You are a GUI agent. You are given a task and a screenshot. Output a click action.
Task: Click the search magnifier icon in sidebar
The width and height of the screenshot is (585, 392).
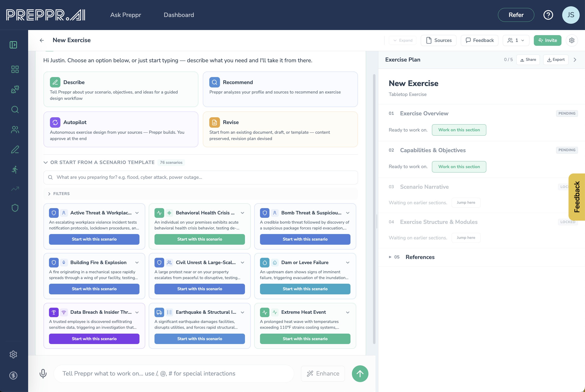[15, 109]
